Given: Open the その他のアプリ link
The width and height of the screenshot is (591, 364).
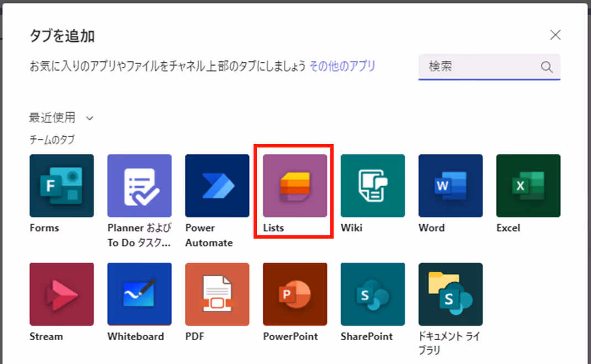Looking at the screenshot, I should pos(342,66).
